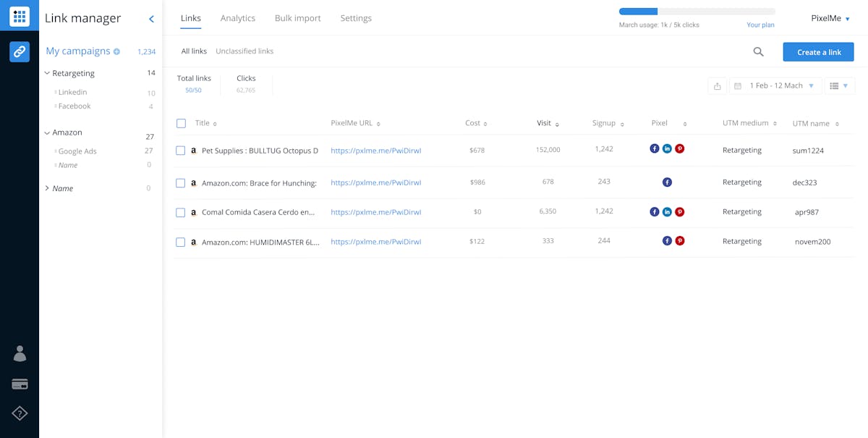
Task: Click Pinterest pixel on Pet Supplies row
Action: pos(680,149)
